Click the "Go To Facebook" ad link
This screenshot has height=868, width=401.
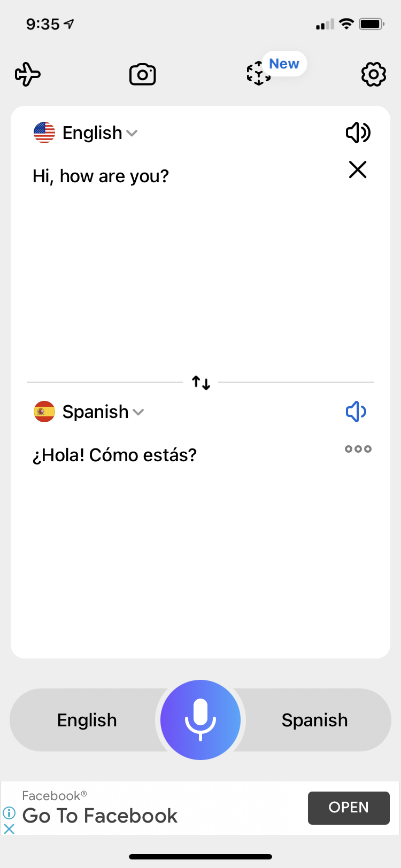pos(100,816)
